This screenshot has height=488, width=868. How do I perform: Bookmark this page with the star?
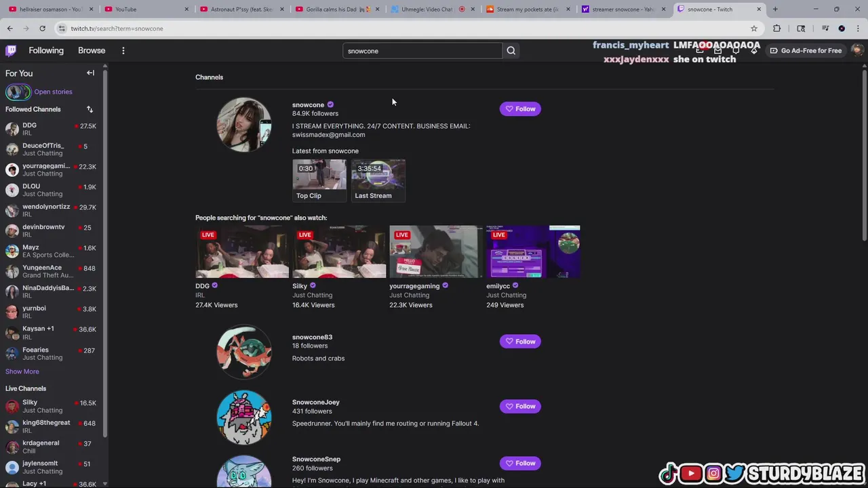pos(754,28)
